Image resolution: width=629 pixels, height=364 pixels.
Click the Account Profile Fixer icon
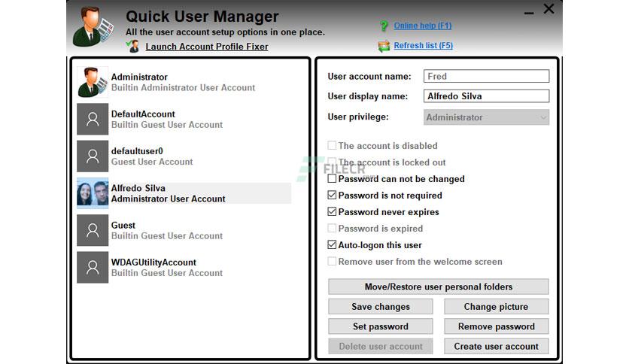pos(132,46)
